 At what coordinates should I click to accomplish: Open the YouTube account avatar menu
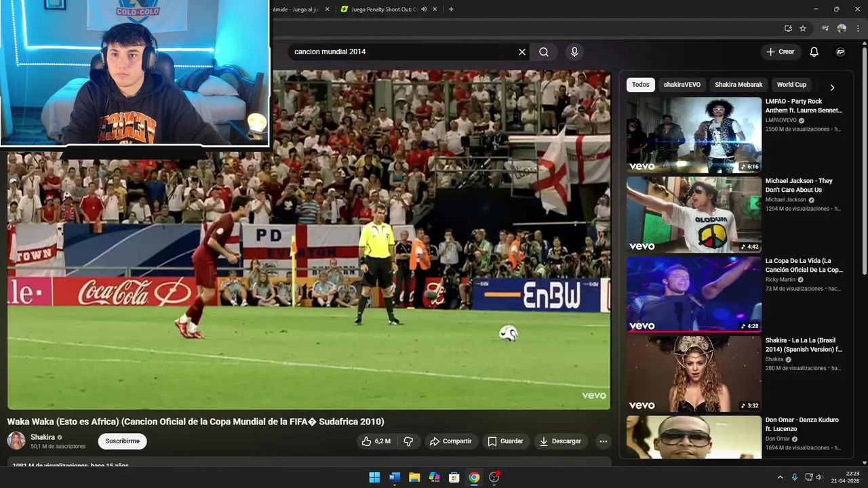840,52
